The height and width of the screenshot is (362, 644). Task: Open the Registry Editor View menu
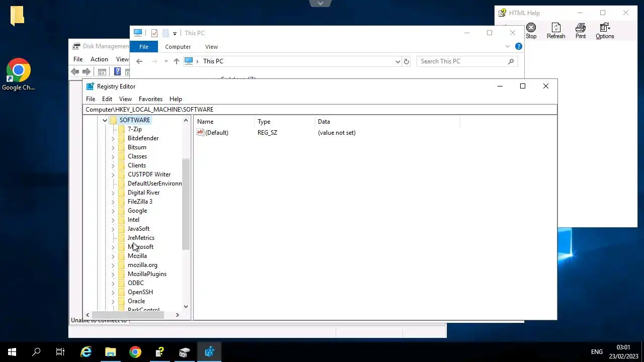click(125, 99)
